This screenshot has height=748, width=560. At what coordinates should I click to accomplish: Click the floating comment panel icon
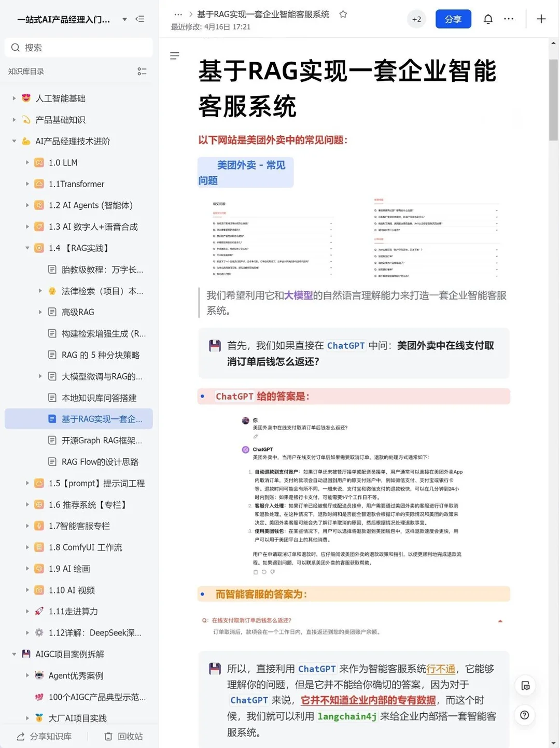pyautogui.click(x=525, y=686)
